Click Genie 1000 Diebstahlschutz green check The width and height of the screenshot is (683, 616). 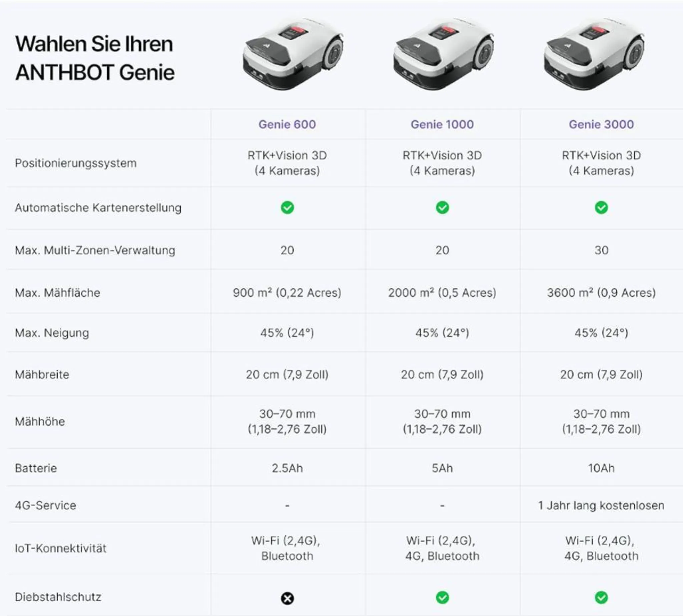coord(442,597)
